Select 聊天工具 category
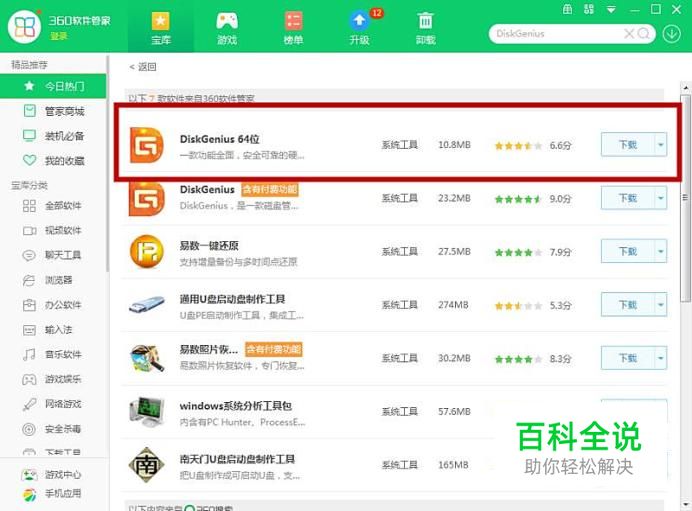 coord(53,255)
